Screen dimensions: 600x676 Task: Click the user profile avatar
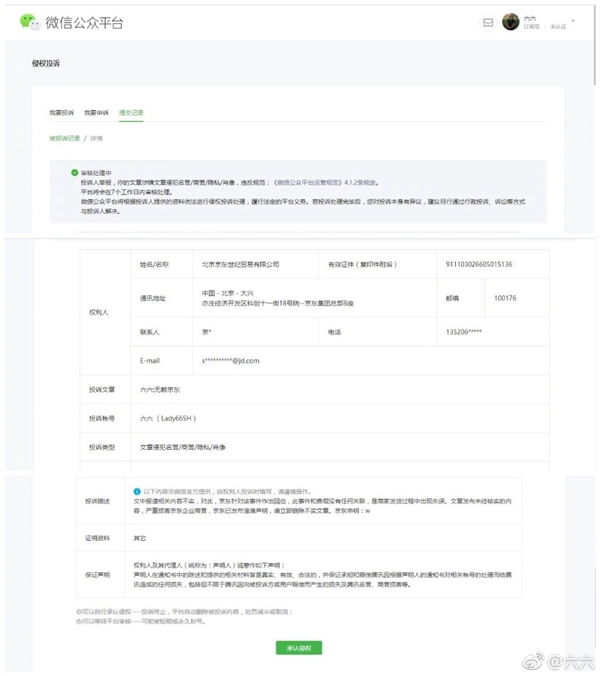[x=511, y=22]
